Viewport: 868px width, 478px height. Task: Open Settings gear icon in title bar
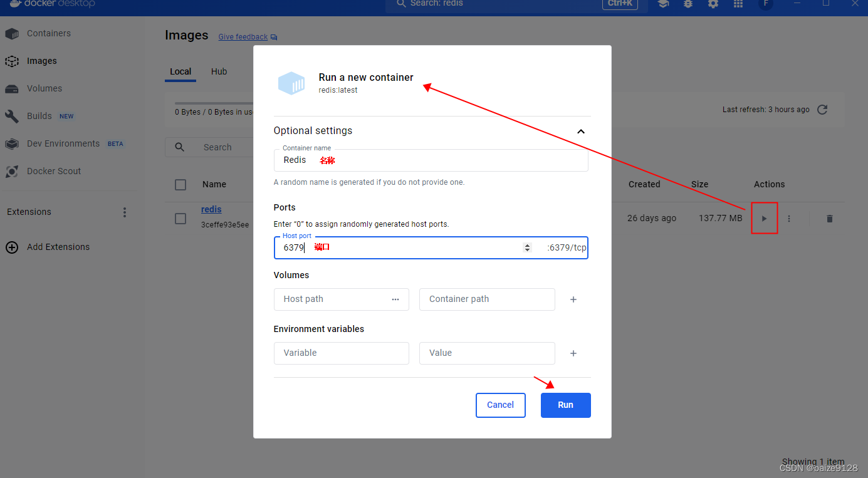click(713, 4)
